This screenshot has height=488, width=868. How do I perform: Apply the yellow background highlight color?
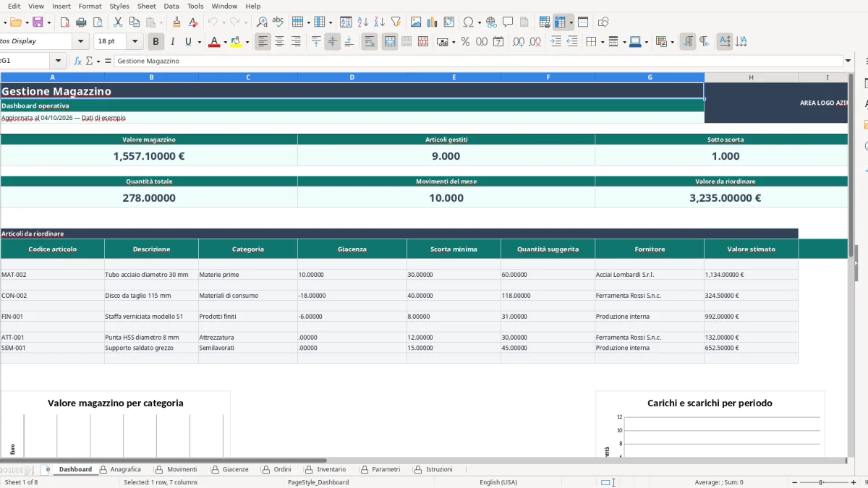pyautogui.click(x=237, y=42)
